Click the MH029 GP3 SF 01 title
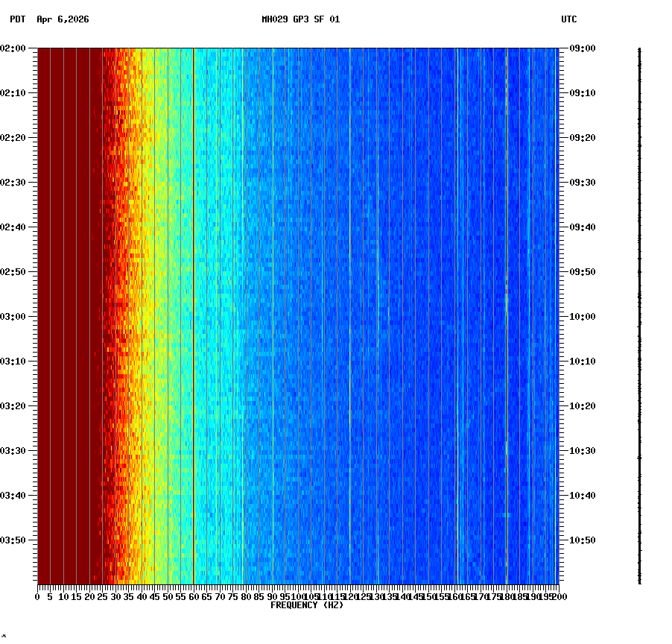The height and width of the screenshot is (644, 672). [x=299, y=22]
